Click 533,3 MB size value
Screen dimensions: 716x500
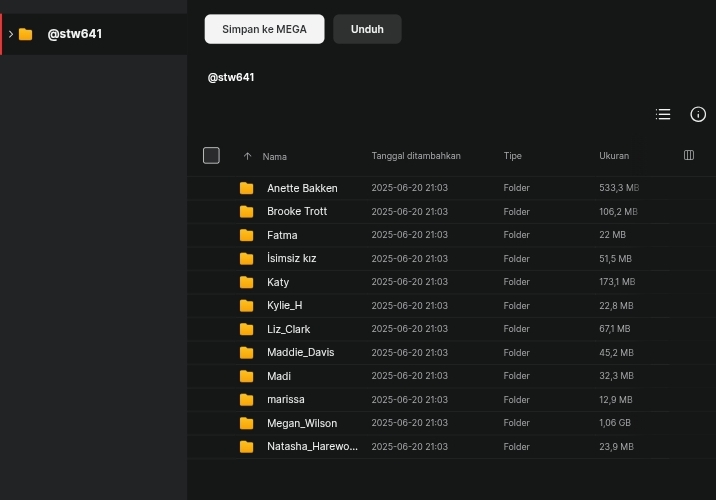click(x=619, y=188)
